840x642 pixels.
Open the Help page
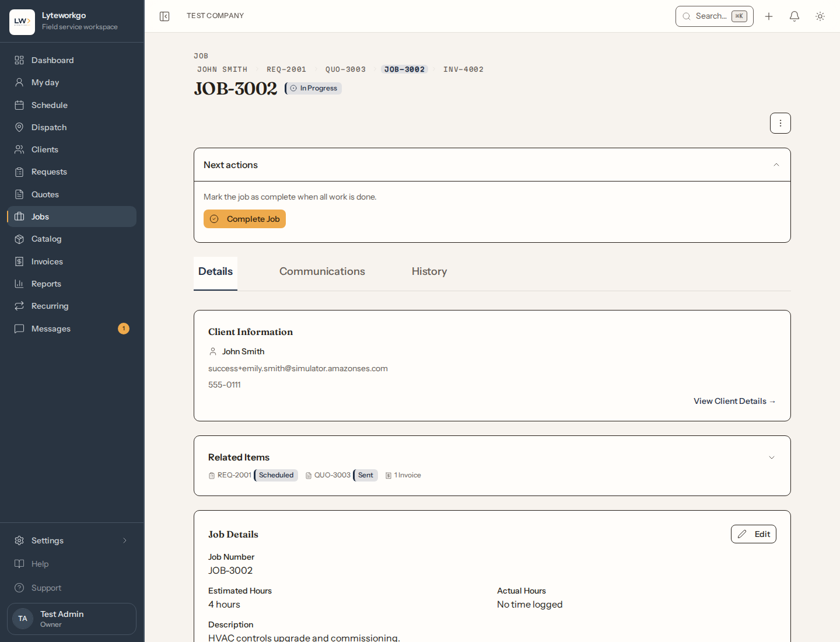[72, 564]
